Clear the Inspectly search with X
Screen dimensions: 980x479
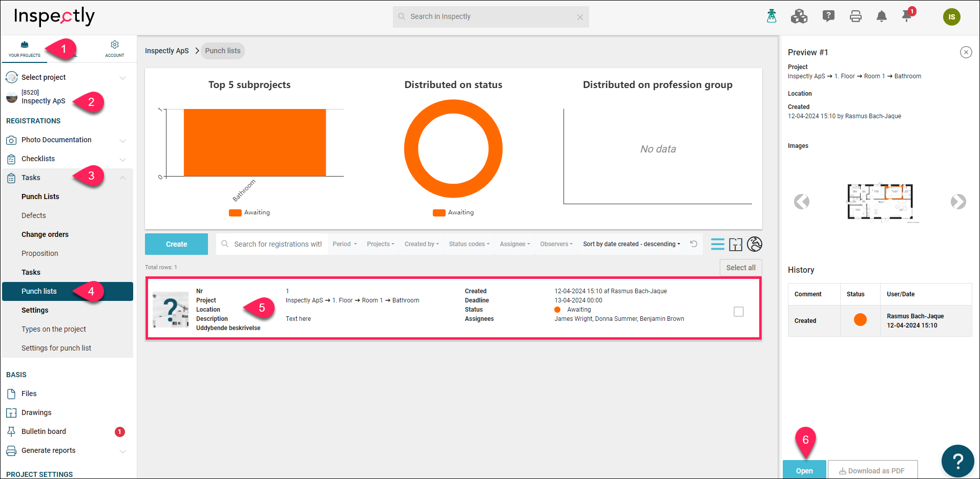point(580,17)
